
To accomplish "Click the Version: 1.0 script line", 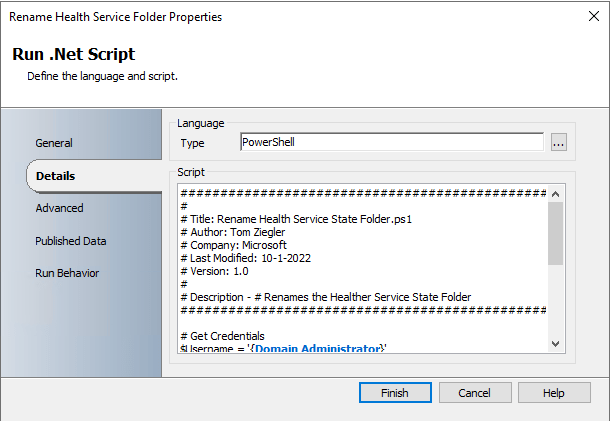I will pyautogui.click(x=215, y=270).
